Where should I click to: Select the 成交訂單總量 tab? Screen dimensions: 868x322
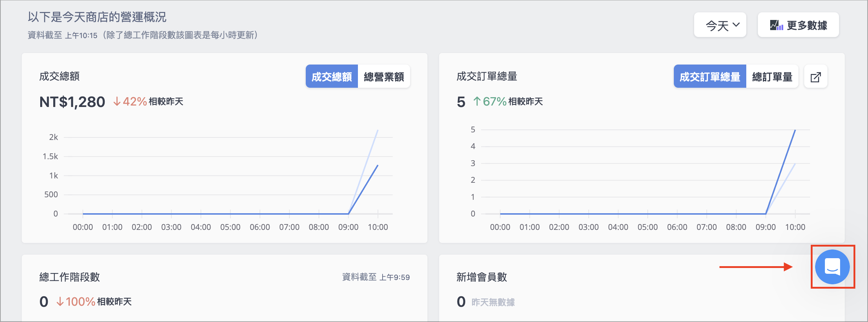pos(710,77)
